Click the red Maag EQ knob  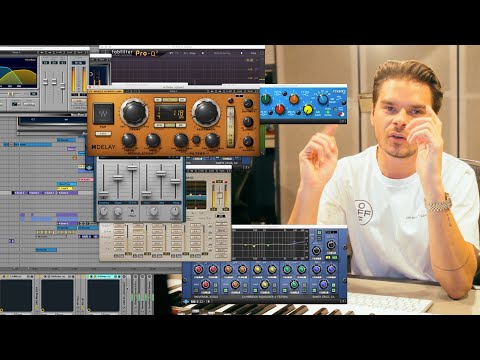click(279, 109)
